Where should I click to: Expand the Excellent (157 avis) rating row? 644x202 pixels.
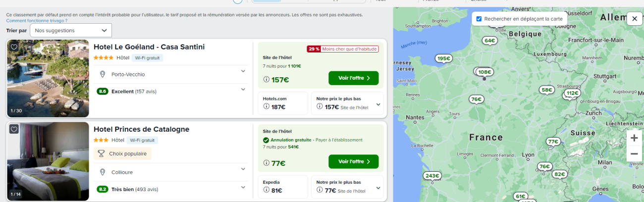click(x=171, y=91)
